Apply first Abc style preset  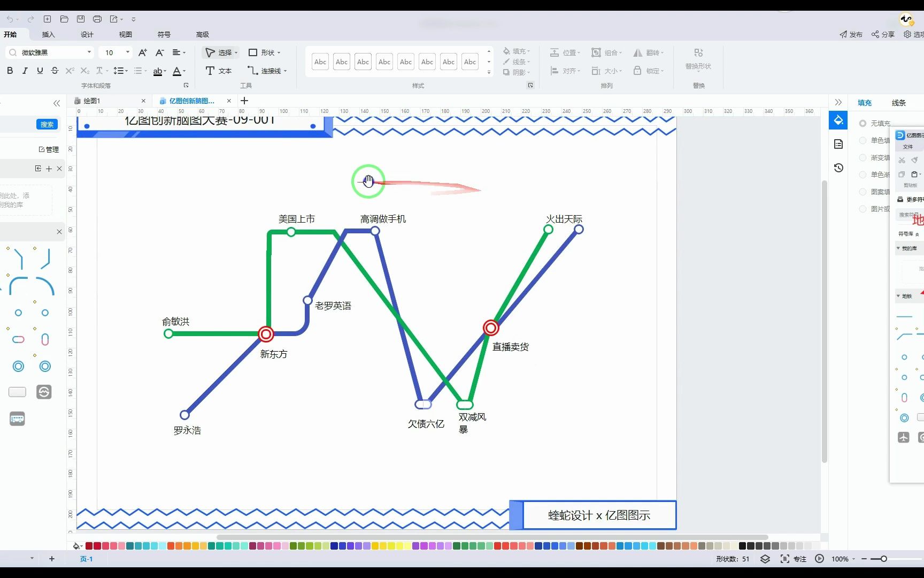[320, 62]
